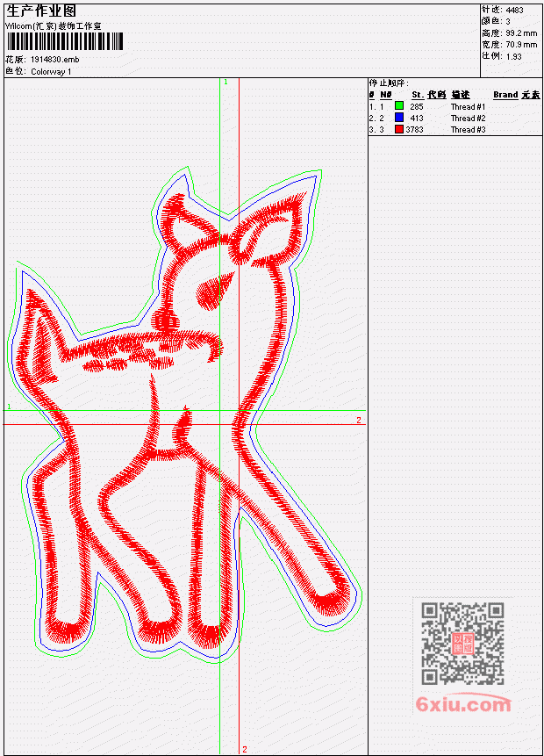Click the stitch count value 285
Viewport: 544px width, 756px height.
coord(416,106)
